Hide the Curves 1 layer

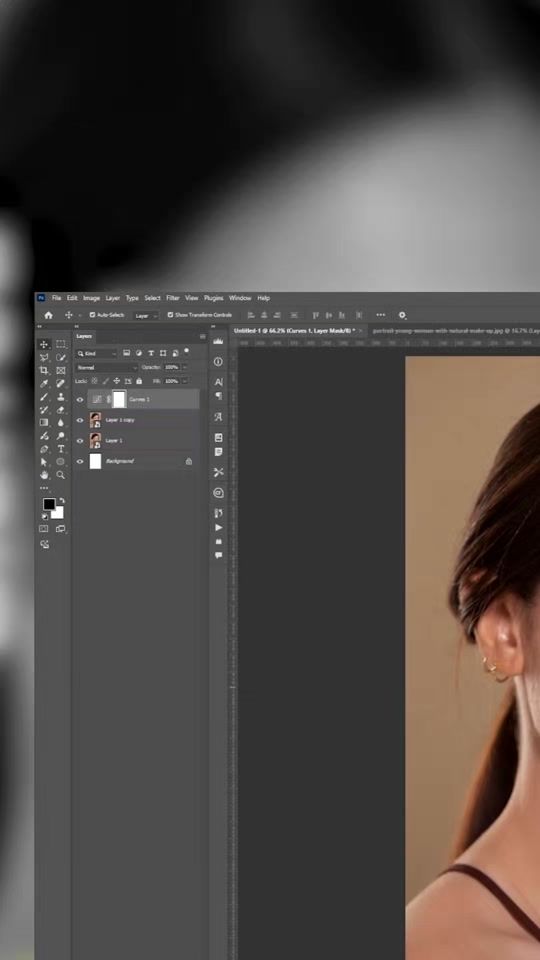point(80,400)
